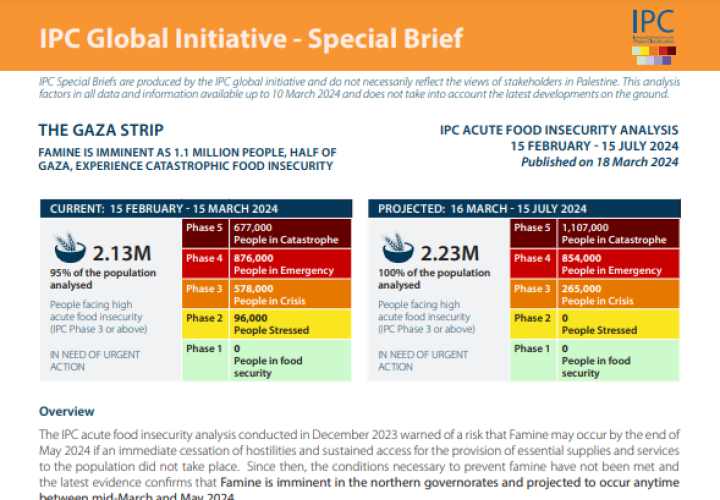Click the '2.13M' figure
Viewport: 720px width, 500px height.
click(x=122, y=253)
